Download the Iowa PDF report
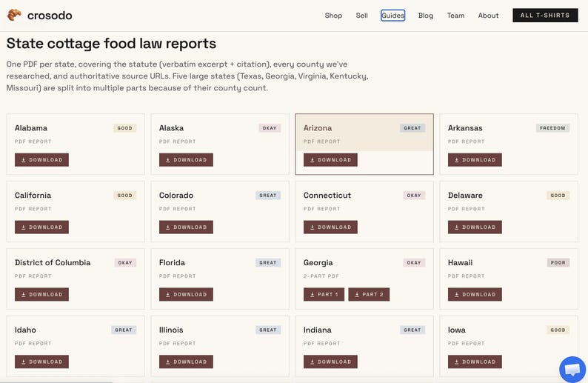 click(475, 362)
